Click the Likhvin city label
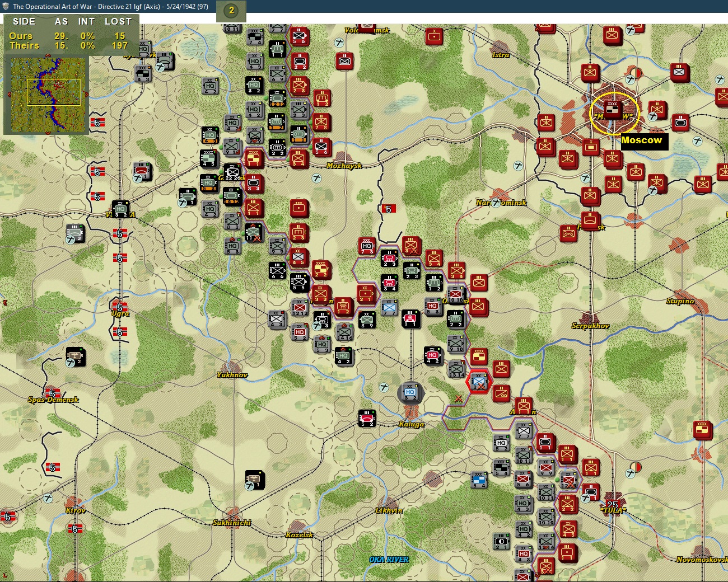The height and width of the screenshot is (582, 728). pos(389,510)
